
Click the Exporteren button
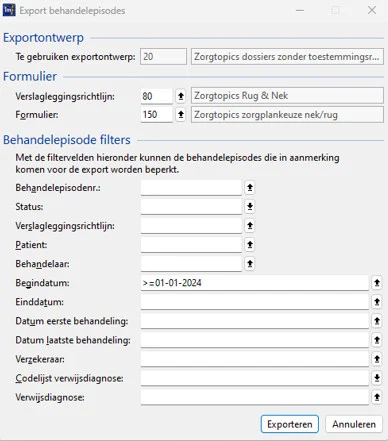pyautogui.click(x=290, y=424)
